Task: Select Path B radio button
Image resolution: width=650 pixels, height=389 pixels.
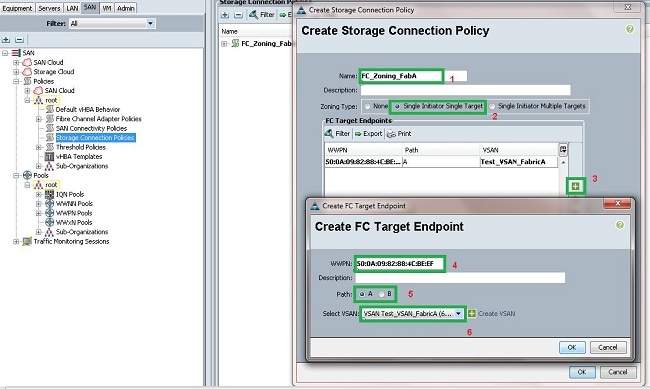Action: [381, 294]
